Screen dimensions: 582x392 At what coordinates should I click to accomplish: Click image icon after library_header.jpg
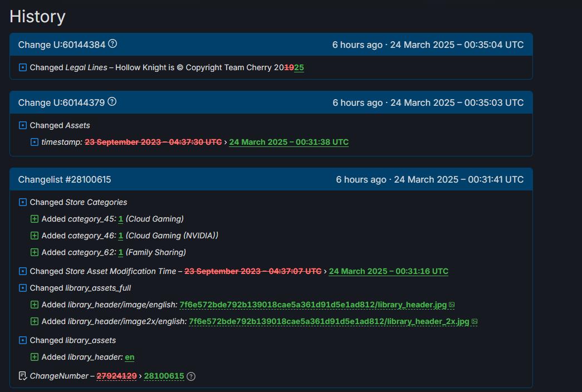click(x=452, y=305)
